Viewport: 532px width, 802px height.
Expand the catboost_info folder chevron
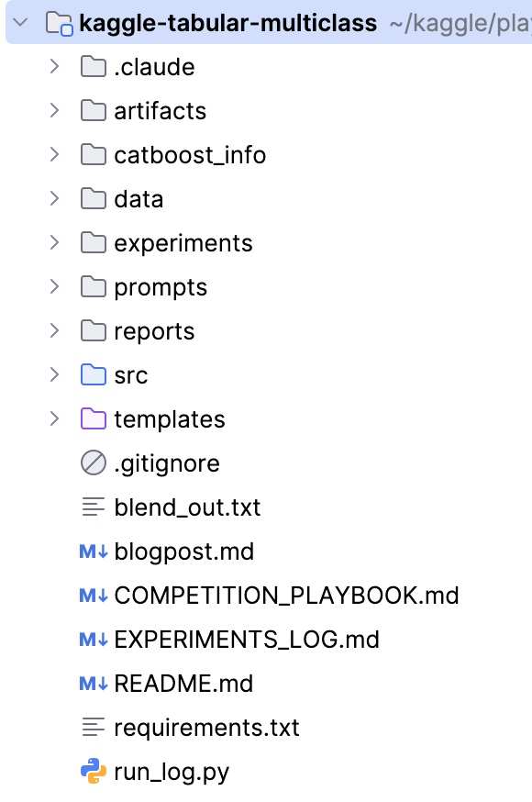[x=54, y=154]
